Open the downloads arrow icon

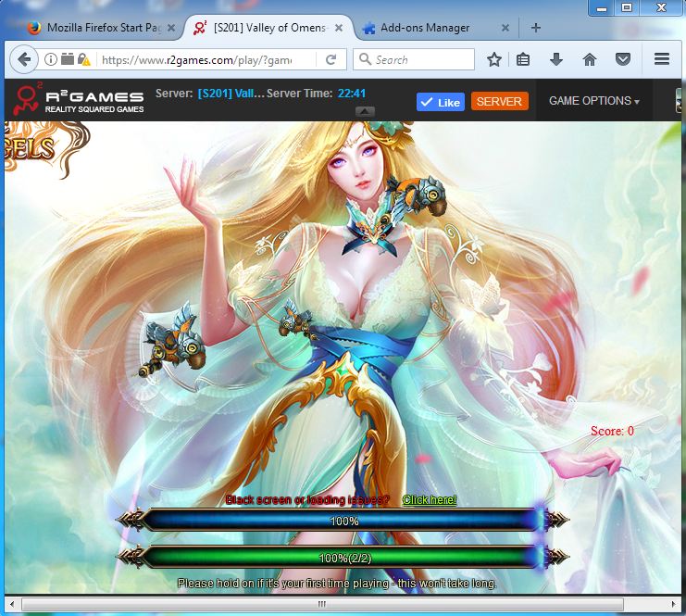pos(556,60)
